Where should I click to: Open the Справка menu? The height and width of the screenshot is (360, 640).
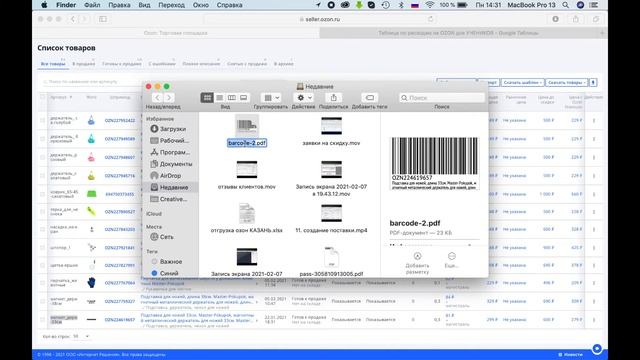(x=229, y=5)
